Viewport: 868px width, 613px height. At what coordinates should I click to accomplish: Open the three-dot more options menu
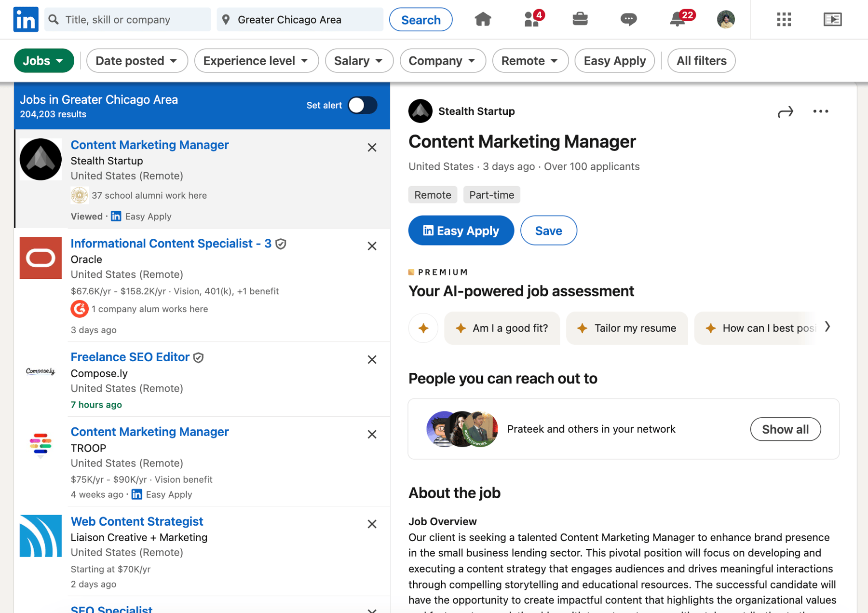coord(820,111)
